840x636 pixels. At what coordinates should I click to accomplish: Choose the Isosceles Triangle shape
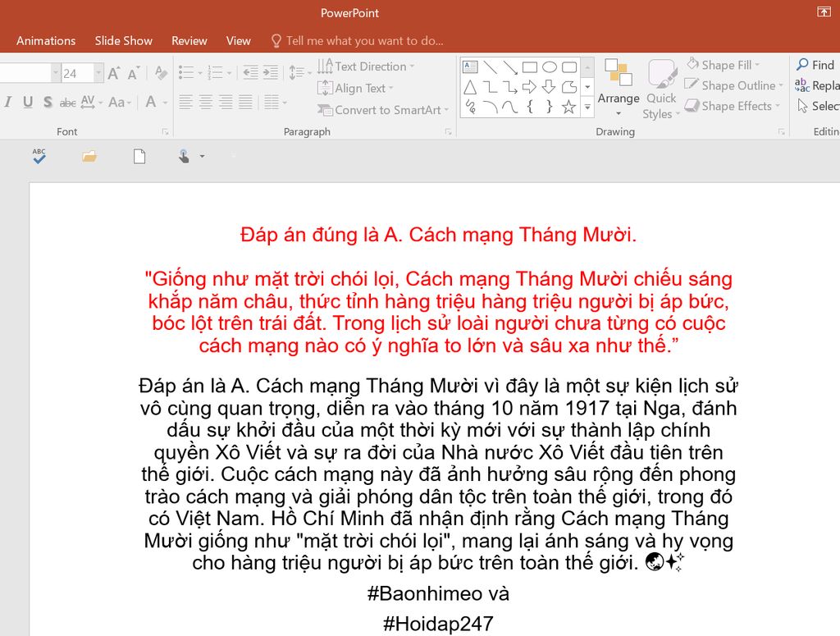470,87
